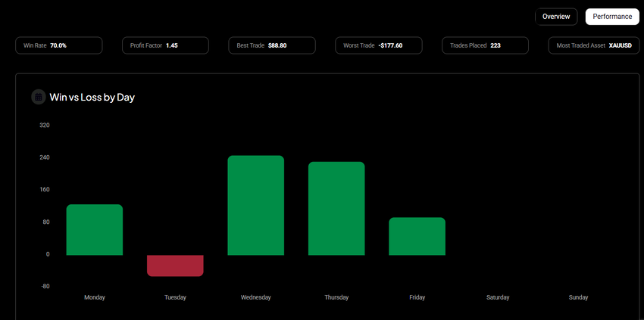Select the Profit Factor 1.45 card
644x320 pixels.
coord(165,45)
